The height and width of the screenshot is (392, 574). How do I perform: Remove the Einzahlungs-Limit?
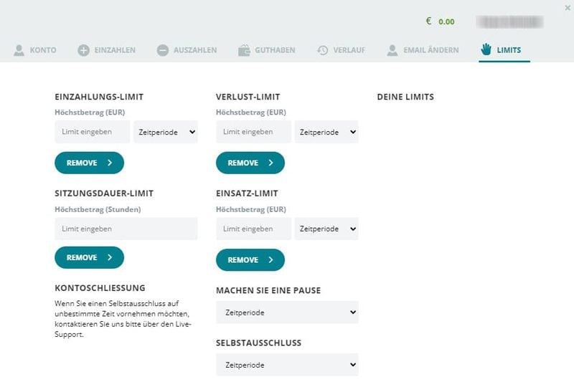89,163
